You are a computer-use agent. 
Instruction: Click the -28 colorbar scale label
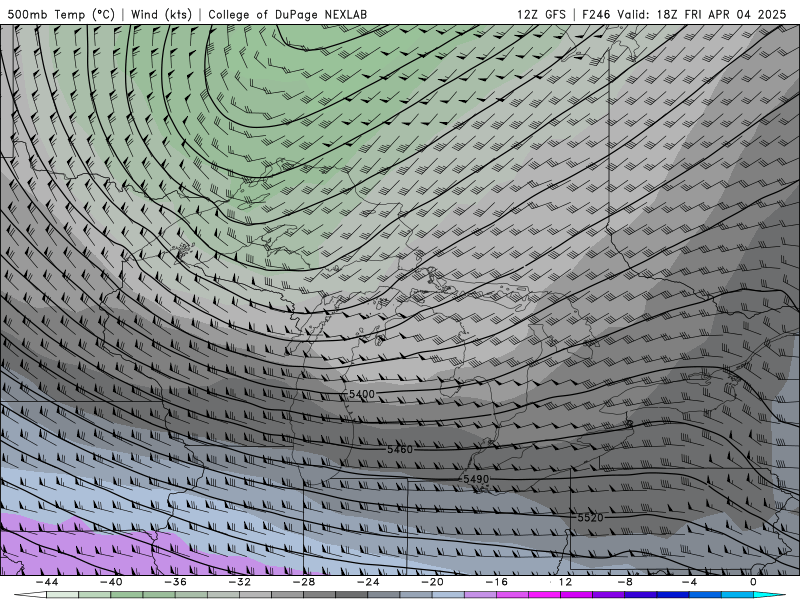pyautogui.click(x=304, y=582)
